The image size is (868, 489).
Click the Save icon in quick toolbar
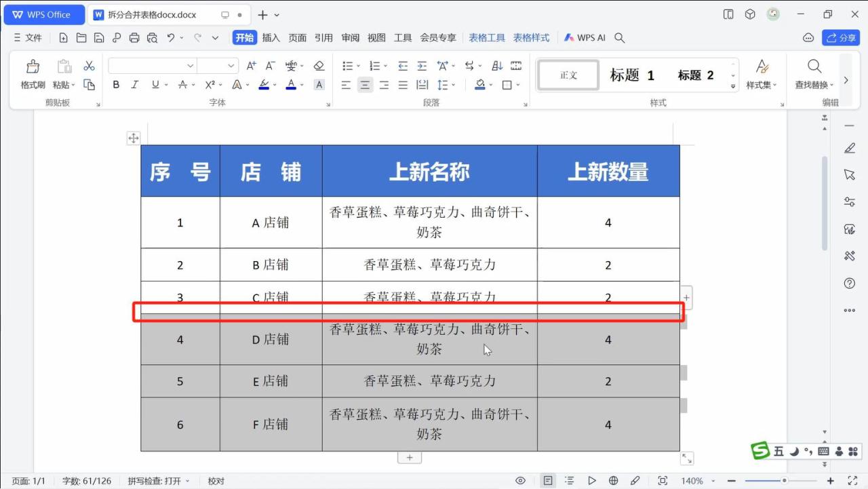[99, 38]
